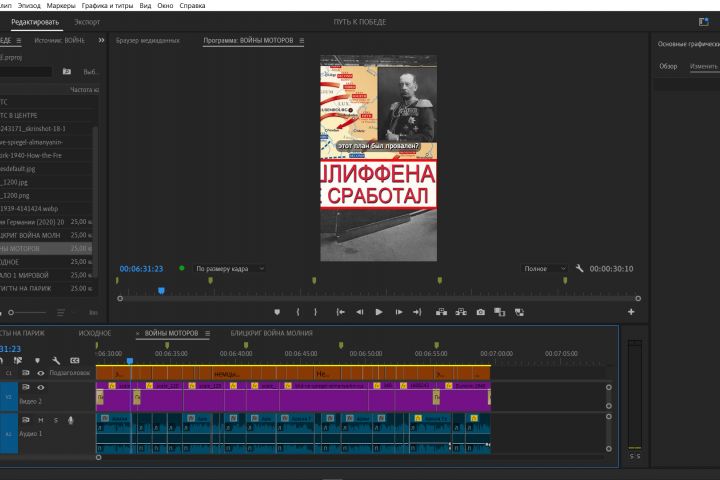Image resolution: width=720 pixels, height=480 pixels.
Task: Open the 'По размеру кадра' zoom dropdown
Action: click(230, 269)
